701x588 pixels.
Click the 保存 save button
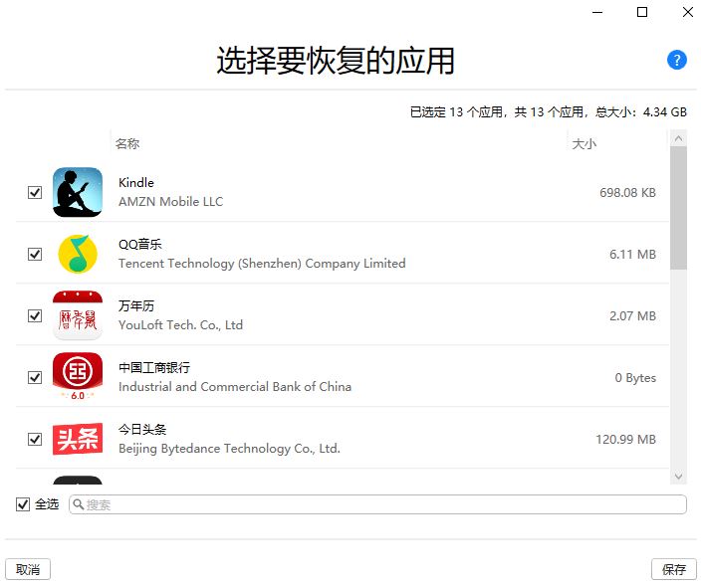click(674, 569)
